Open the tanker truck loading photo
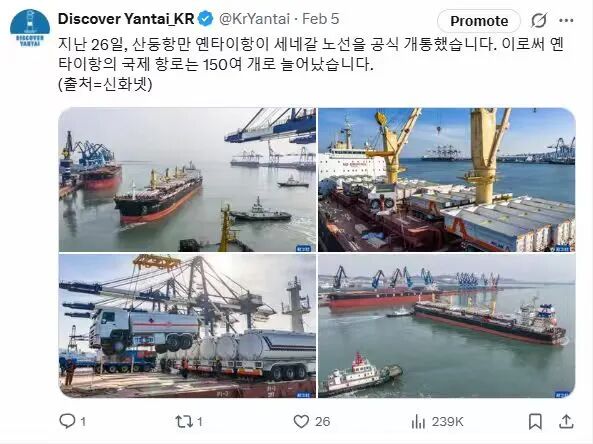The height and width of the screenshot is (444, 593). coord(187,326)
